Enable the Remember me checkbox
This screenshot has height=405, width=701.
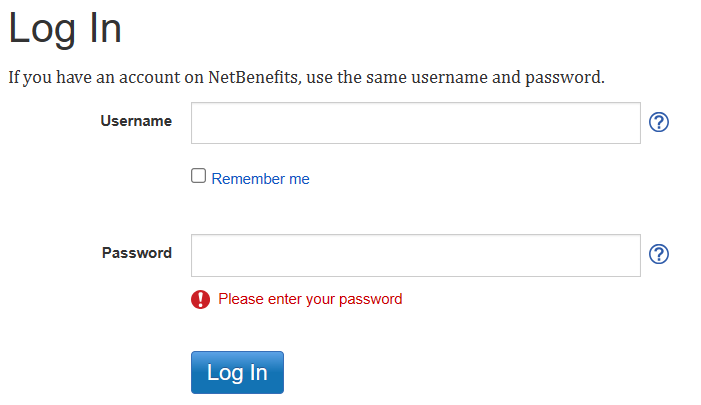coord(199,177)
